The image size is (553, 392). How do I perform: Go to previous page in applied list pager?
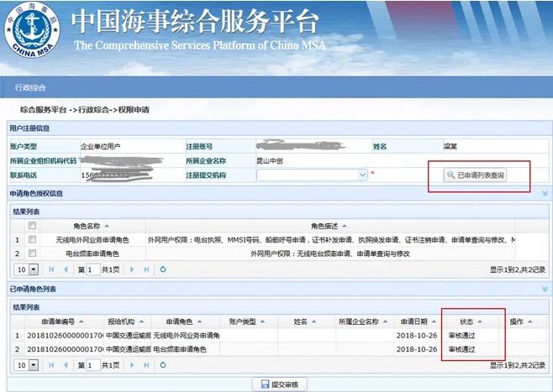(66, 365)
